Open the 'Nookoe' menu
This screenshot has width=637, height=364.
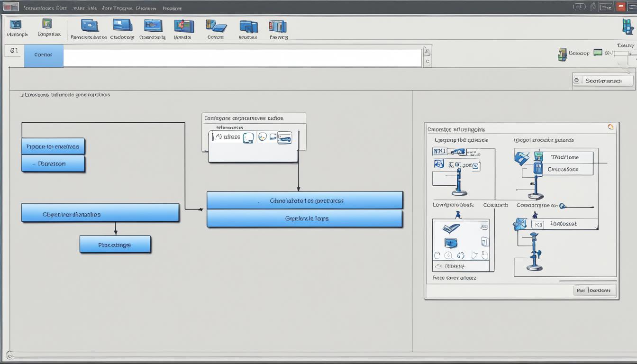pos(172,8)
